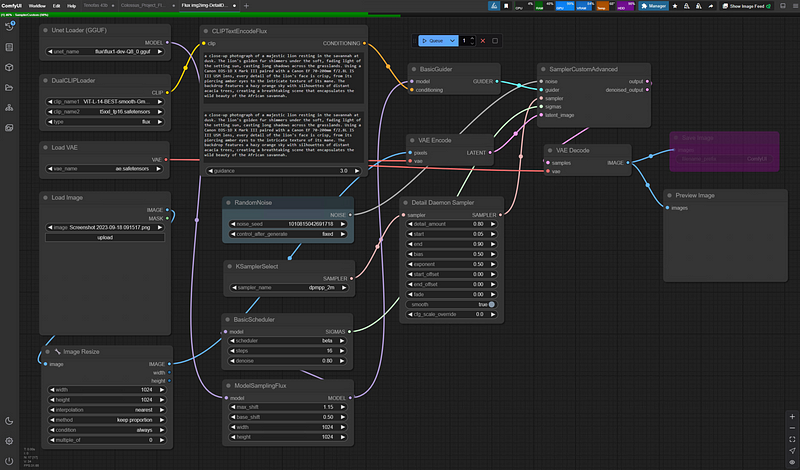Image resolution: width=800 pixels, height=470 pixels.
Task: Open the Workflow menu
Action: coord(36,6)
